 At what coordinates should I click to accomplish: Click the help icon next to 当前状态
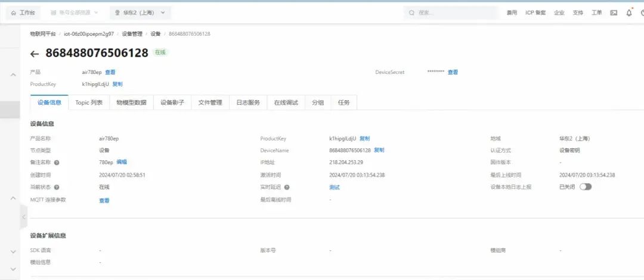57,187
